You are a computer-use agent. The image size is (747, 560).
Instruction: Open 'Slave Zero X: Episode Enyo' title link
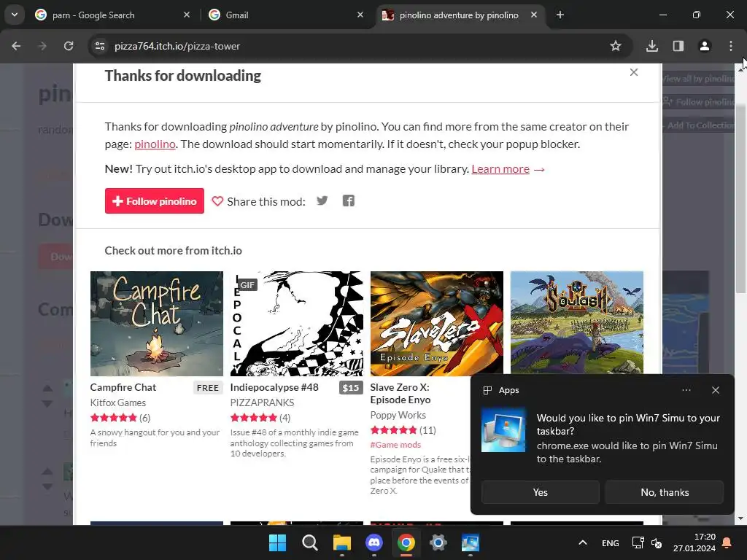pyautogui.click(x=400, y=393)
